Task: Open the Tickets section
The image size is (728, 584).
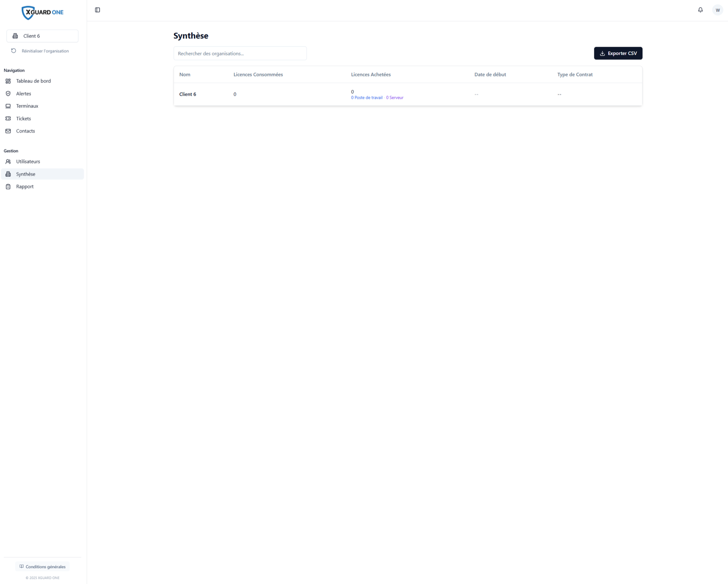Action: tap(42, 119)
